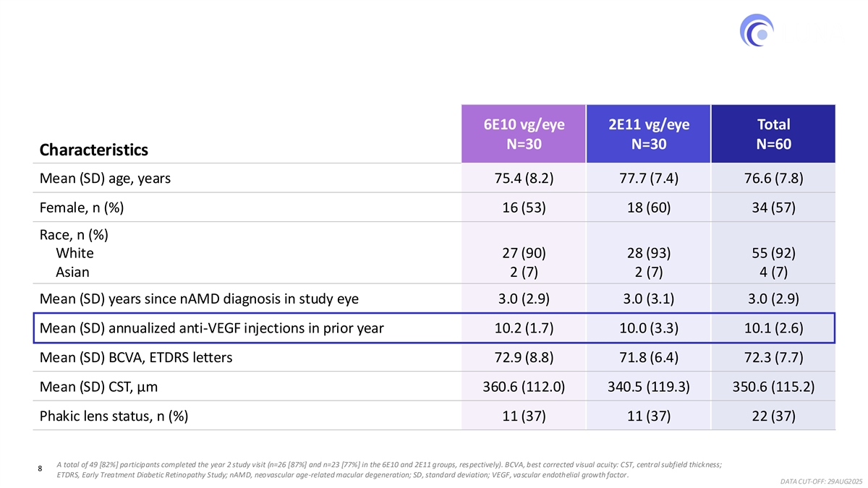Image resolution: width=868 pixels, height=488 pixels.
Task: Select the Asian total value 4 (7)
Action: tap(773, 272)
